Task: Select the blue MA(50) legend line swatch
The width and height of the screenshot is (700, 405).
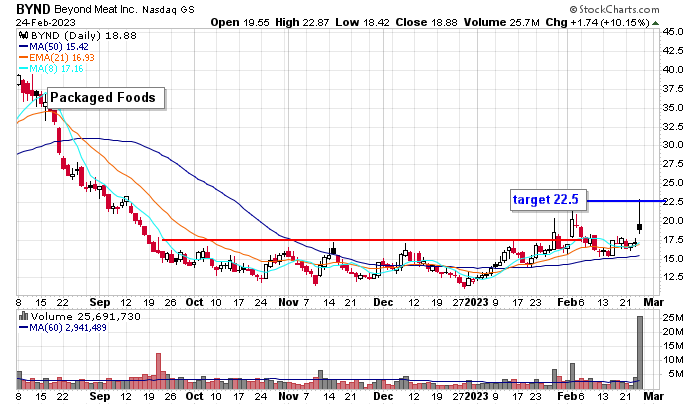Action: tap(23, 46)
